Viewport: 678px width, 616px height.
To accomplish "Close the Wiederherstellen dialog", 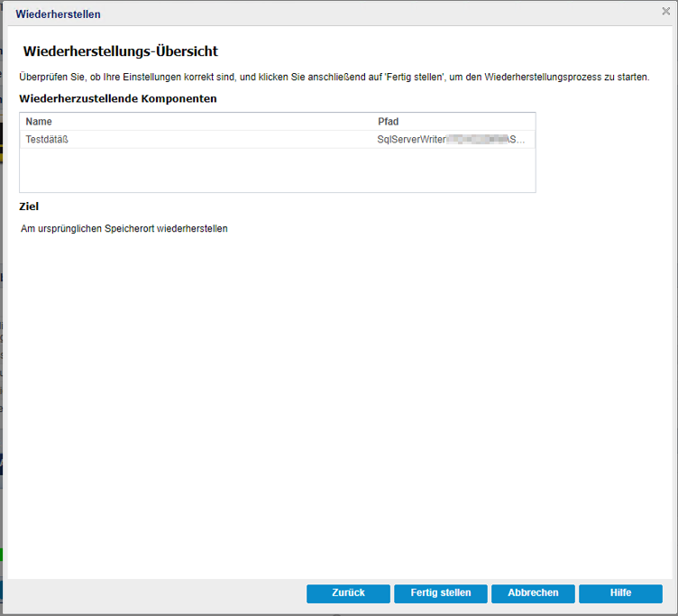I will click(x=666, y=11).
